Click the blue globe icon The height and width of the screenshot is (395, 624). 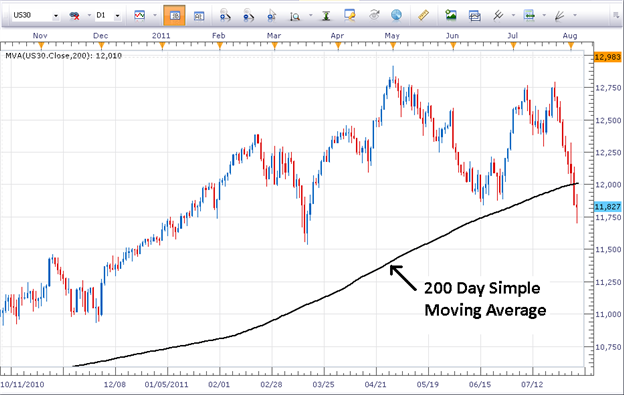[396, 15]
